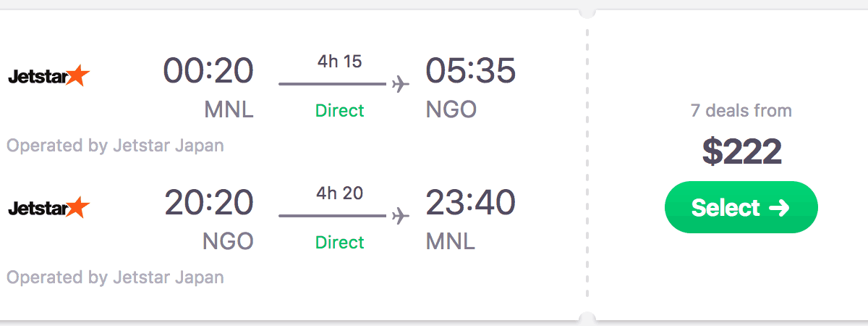Click the 4h 20 return flight duration

pyautogui.click(x=339, y=193)
